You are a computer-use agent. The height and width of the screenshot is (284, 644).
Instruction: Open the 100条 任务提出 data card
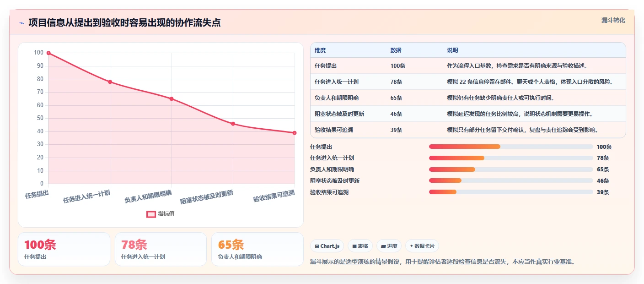pyautogui.click(x=64, y=249)
